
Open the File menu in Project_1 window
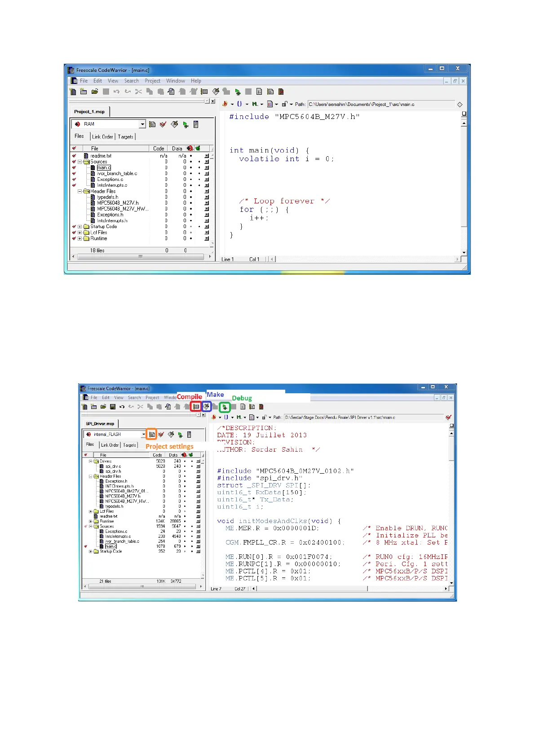pos(84,81)
